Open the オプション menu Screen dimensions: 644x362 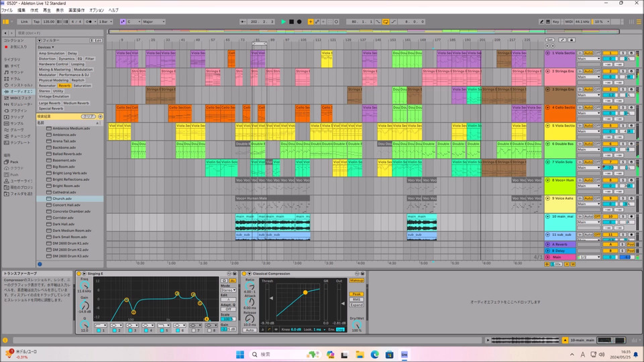coord(97,10)
